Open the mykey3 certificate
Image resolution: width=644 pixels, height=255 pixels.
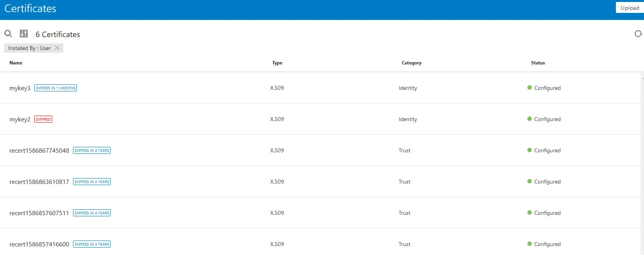click(x=20, y=88)
